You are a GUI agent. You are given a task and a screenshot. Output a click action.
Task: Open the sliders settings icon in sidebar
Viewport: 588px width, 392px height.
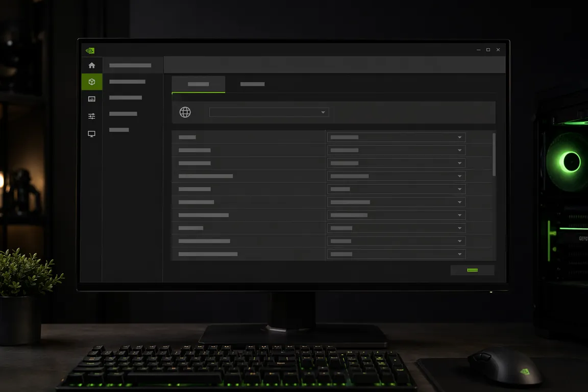point(91,116)
